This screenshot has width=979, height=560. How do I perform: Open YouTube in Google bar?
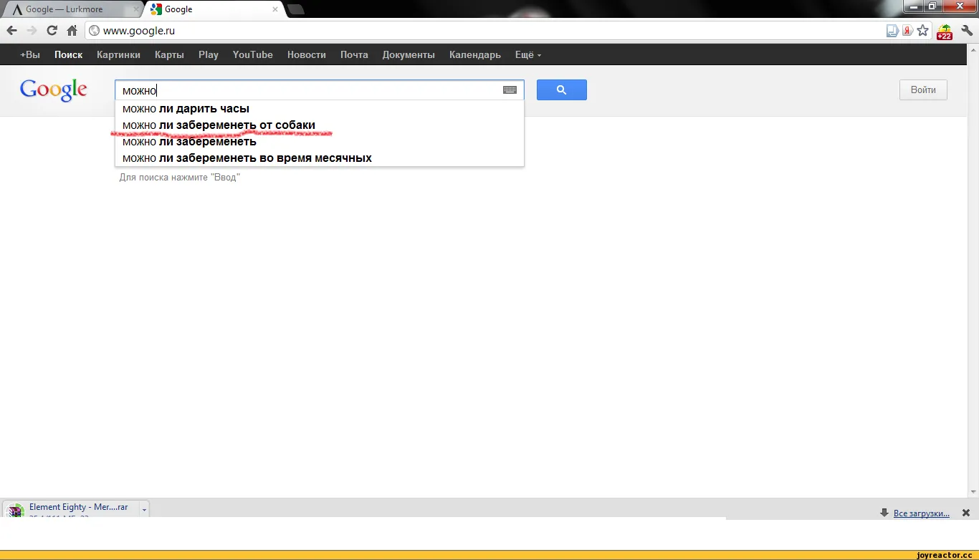coord(253,54)
